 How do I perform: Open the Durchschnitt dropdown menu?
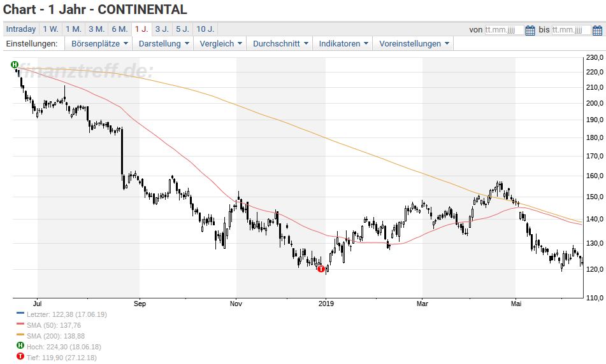280,44
